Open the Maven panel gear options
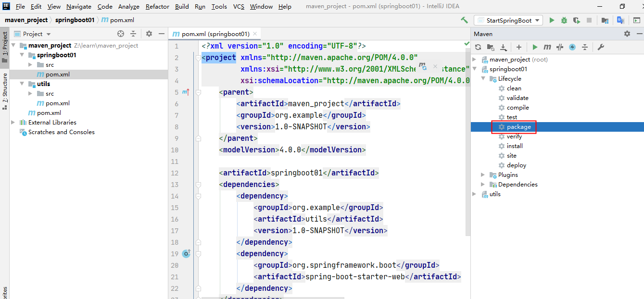The image size is (644, 299). pyautogui.click(x=627, y=34)
